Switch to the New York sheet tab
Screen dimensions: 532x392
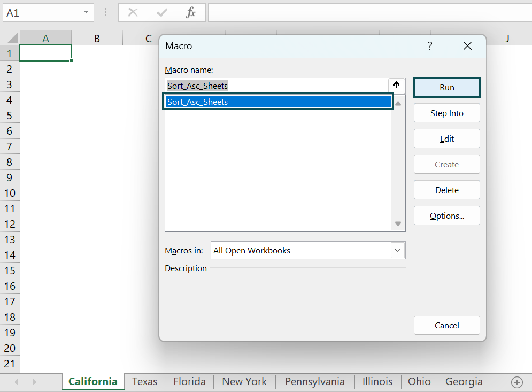[x=244, y=381]
